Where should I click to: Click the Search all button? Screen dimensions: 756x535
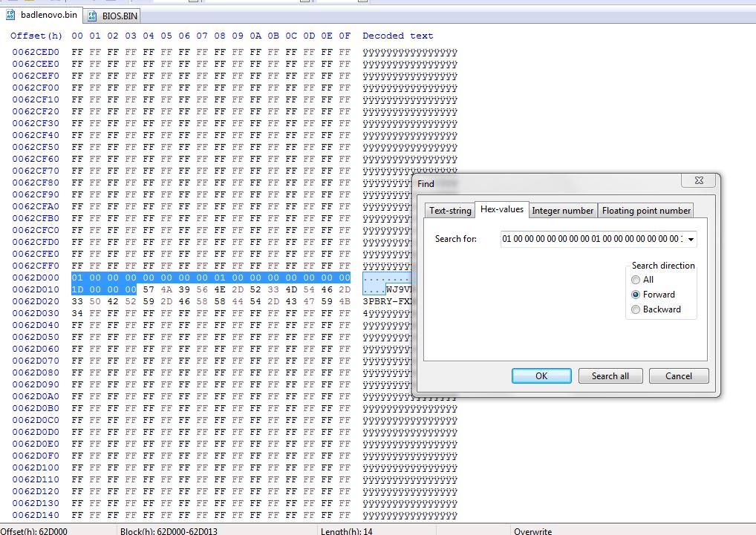[x=610, y=376]
